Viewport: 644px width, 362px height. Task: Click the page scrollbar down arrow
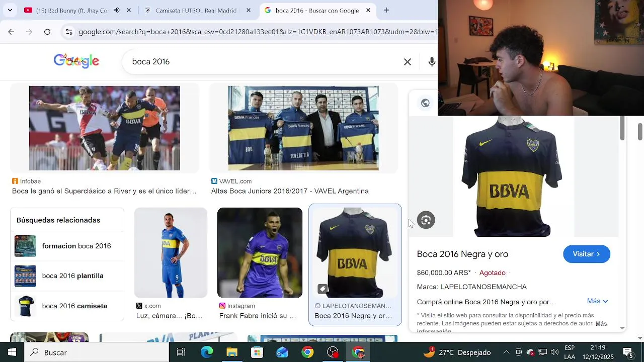click(640, 338)
